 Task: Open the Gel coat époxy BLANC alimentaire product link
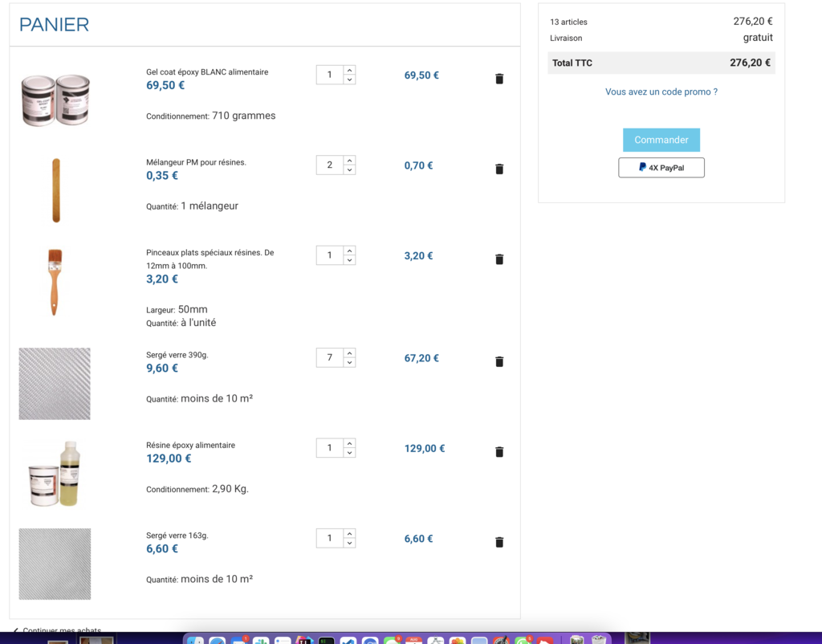[207, 71]
